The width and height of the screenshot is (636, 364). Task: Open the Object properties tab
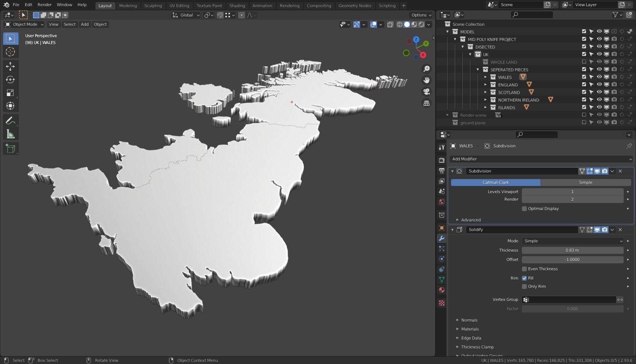(442, 228)
